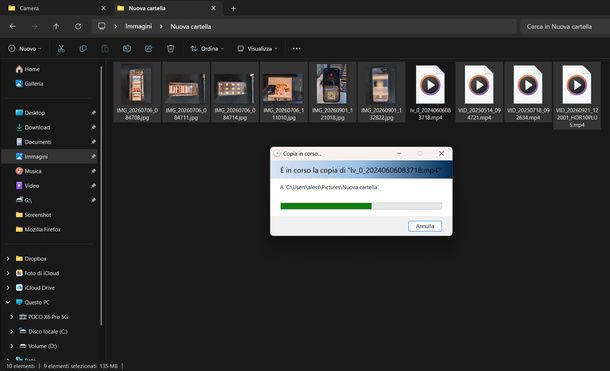The image size is (610, 371).
Task: Select thumbnail IMG_20260706_084714.jpg
Action: [235, 93]
